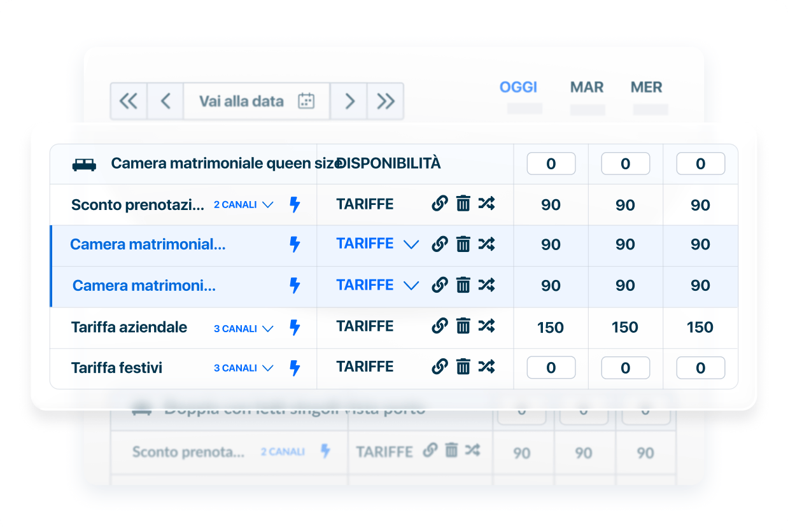Select the MAR day column header
788x532 pixels.
(x=586, y=87)
